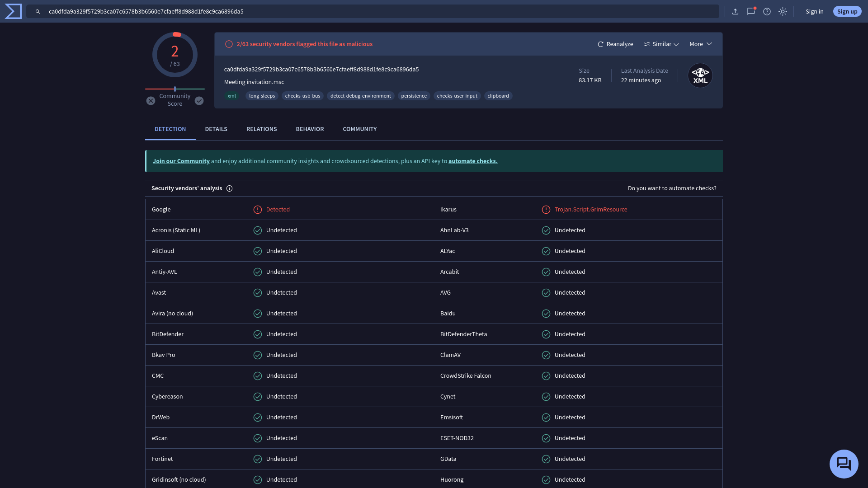Click the XML file type icon

[x=700, y=75]
